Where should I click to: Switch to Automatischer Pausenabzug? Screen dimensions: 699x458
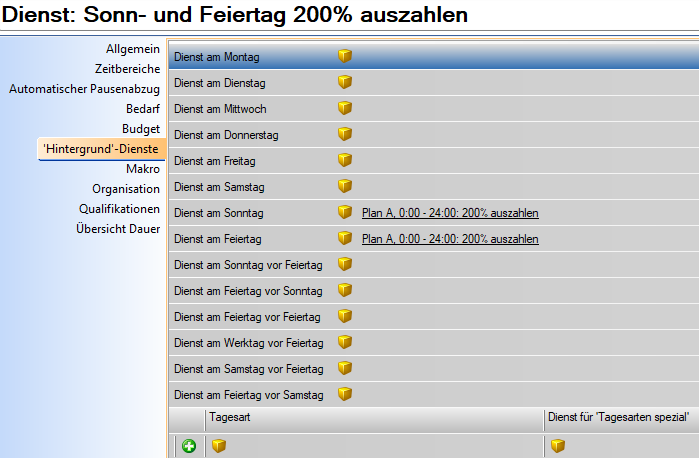tap(84, 89)
